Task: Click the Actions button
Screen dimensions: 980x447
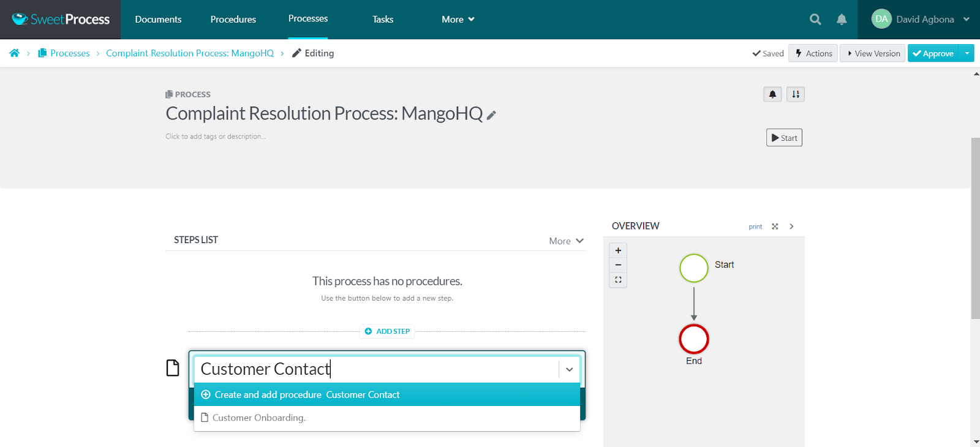Action: 813,53
